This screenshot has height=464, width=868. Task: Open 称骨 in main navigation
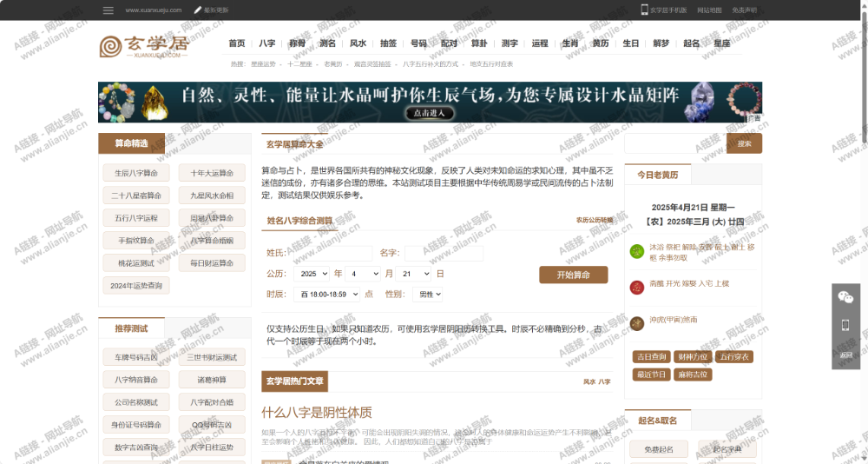click(x=297, y=43)
